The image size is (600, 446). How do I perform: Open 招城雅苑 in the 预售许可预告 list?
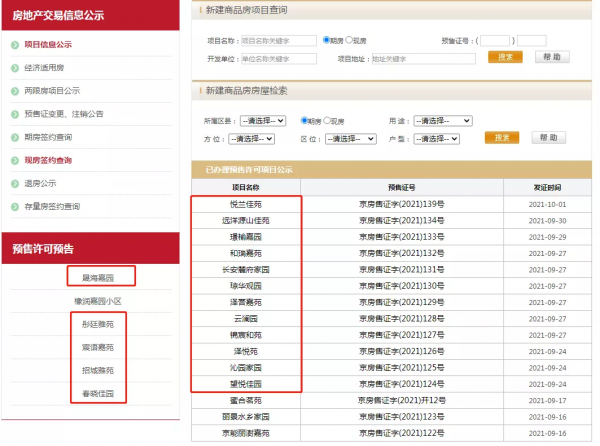coord(98,371)
